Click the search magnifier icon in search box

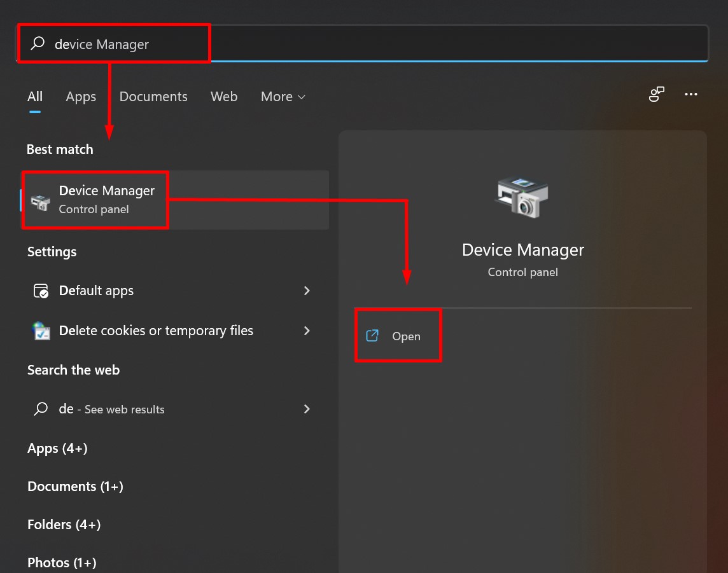[38, 44]
